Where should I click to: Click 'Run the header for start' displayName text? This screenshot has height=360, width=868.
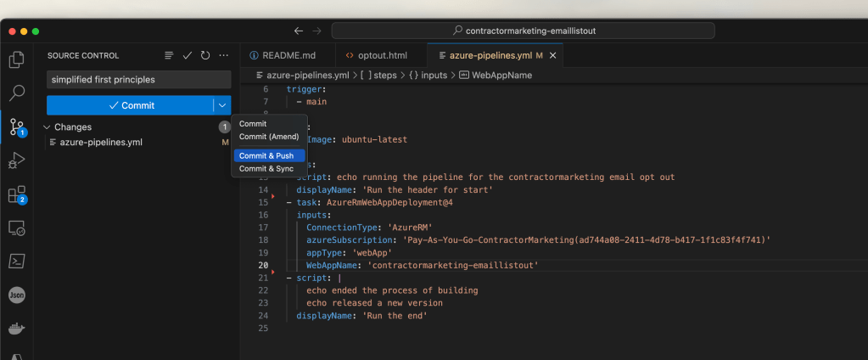pyautogui.click(x=428, y=190)
